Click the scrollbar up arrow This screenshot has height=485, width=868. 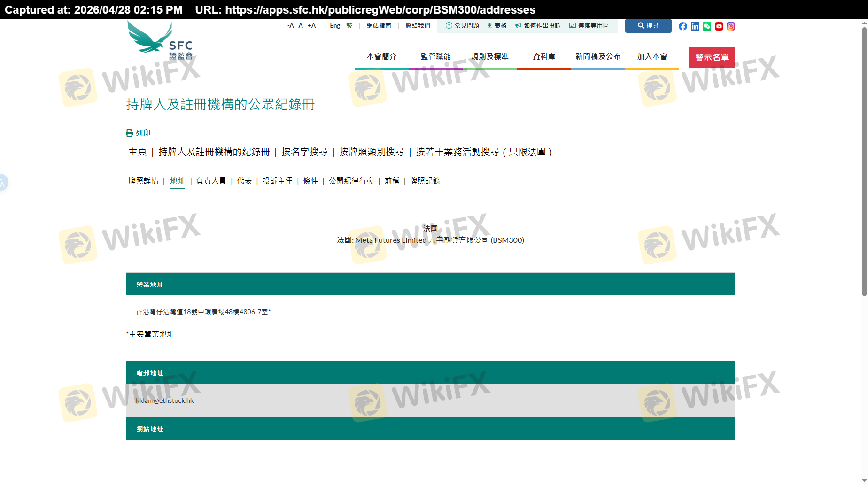click(864, 23)
